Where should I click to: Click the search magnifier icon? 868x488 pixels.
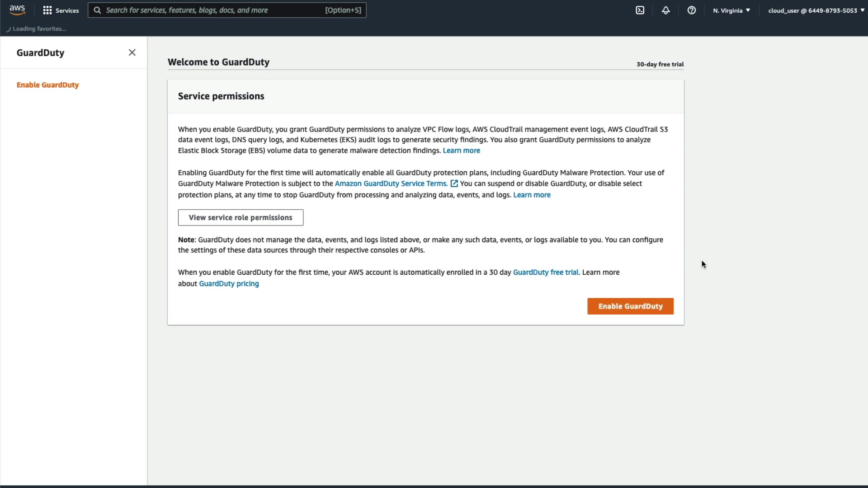(97, 10)
